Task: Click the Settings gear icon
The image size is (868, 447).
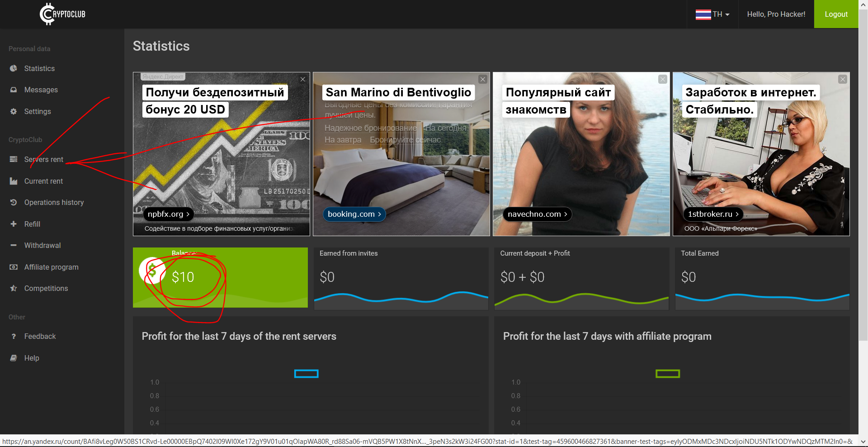Action: pos(14,111)
